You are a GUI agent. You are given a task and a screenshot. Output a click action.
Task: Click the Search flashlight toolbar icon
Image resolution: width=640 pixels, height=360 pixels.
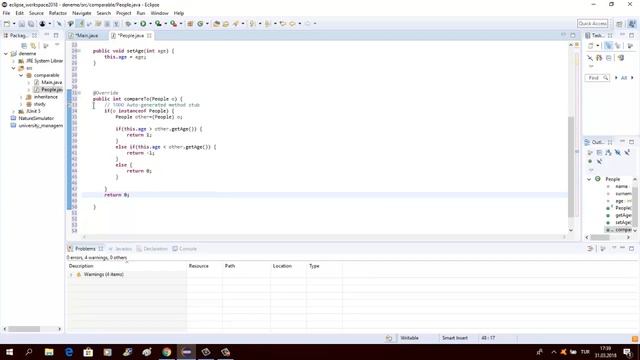pos(236,24)
